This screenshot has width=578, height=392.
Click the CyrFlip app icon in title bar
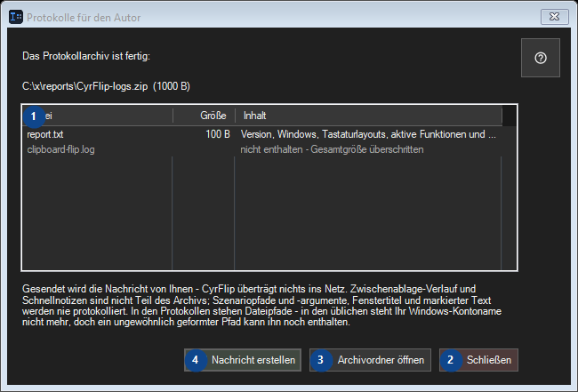16,17
